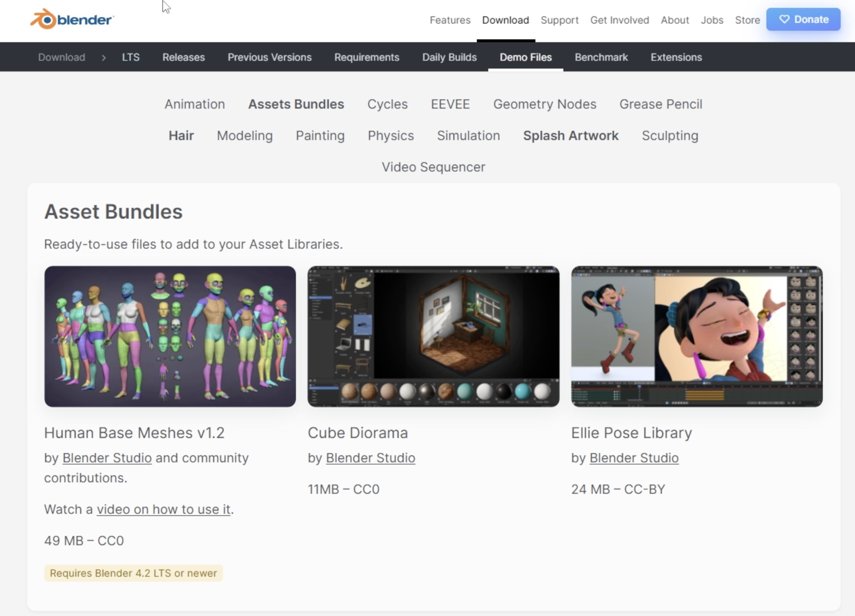Image resolution: width=855 pixels, height=616 pixels.
Task: Go to the Store page
Action: [747, 20]
